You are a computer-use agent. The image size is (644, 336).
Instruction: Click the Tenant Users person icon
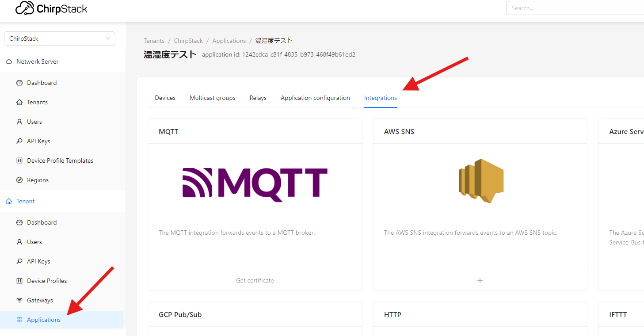point(19,242)
